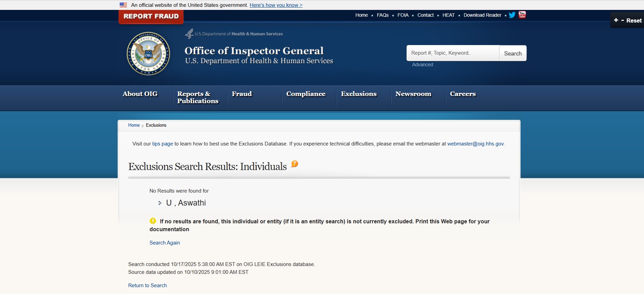Open the Compliance menu
Viewport: 644px width, 294px height.
point(306,94)
